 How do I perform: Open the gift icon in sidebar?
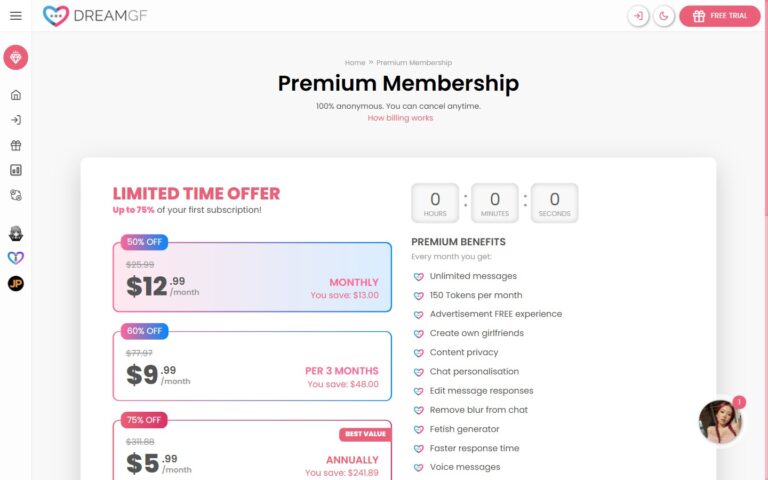click(15, 145)
